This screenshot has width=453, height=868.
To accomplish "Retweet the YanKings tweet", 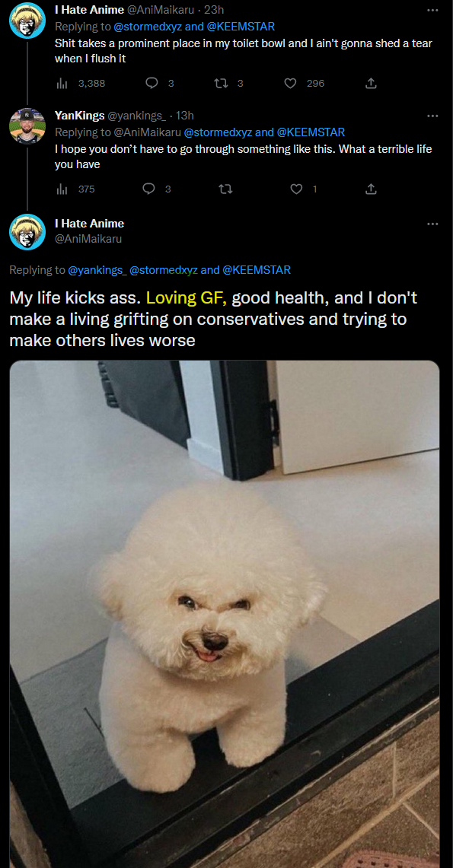I will pyautogui.click(x=225, y=189).
